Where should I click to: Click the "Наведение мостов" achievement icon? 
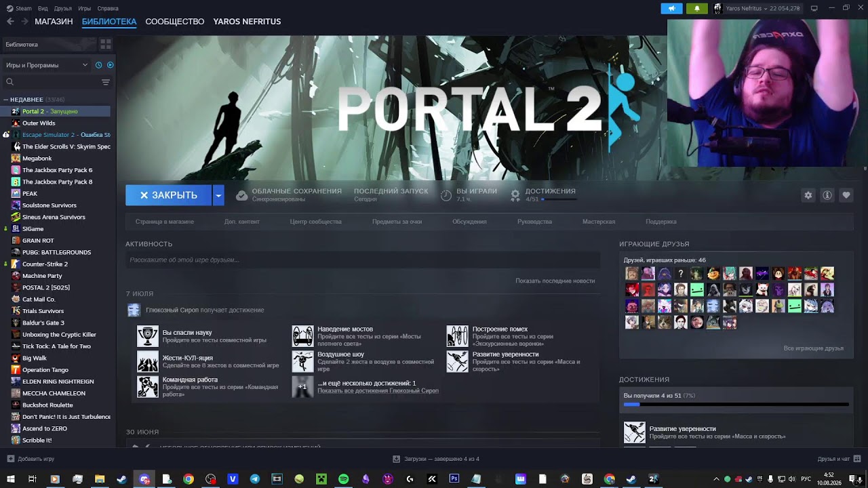(x=303, y=336)
